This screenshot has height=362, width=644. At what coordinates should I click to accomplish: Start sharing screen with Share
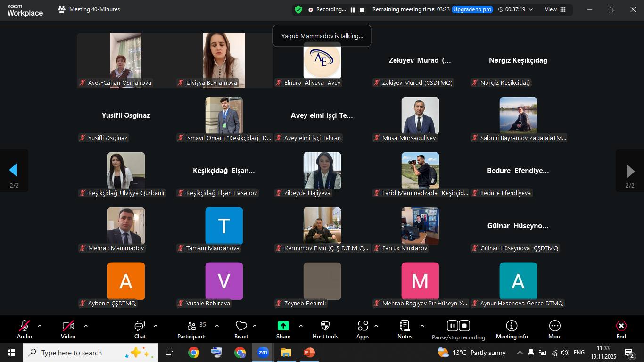point(283,329)
